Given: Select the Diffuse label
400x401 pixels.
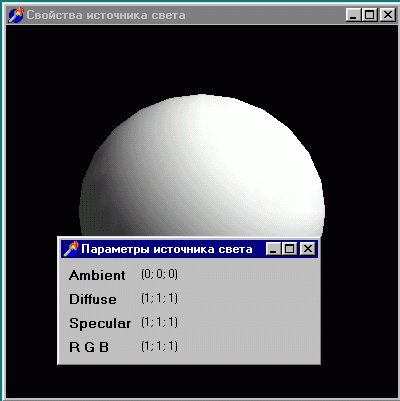Looking at the screenshot, I should coord(93,299).
